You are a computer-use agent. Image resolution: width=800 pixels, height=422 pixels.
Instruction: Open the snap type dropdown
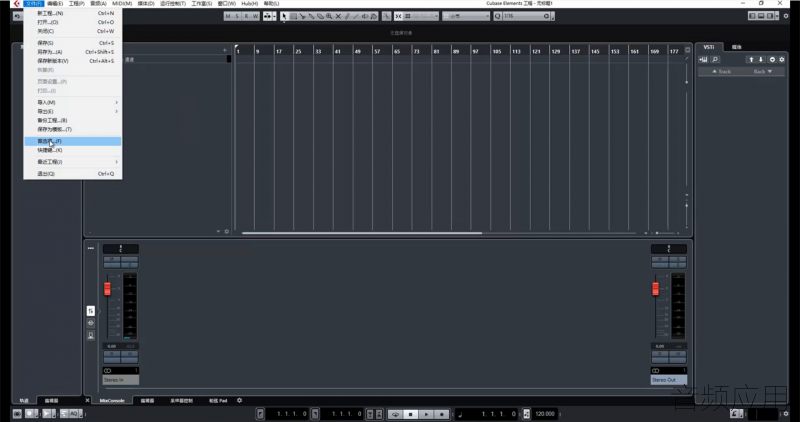pyautogui.click(x=421, y=16)
